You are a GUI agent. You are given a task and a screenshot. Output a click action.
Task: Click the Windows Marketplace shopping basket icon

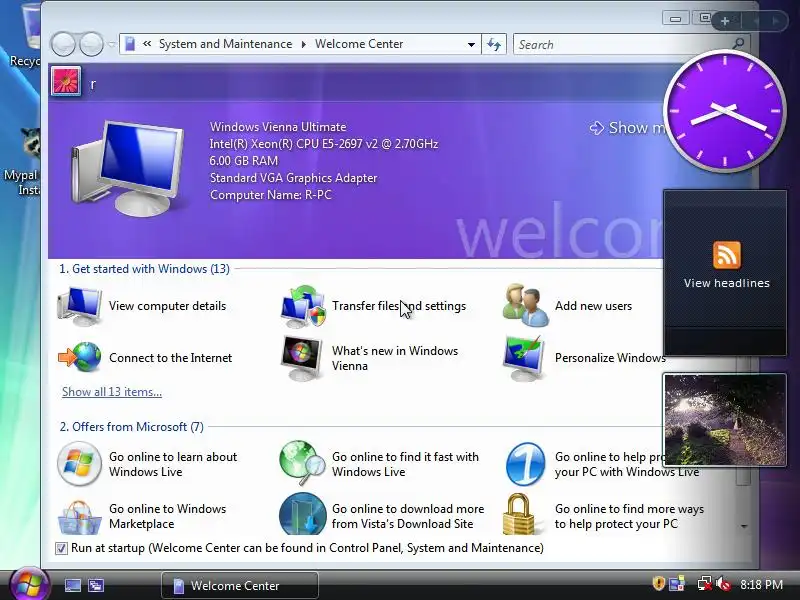[x=79, y=517]
